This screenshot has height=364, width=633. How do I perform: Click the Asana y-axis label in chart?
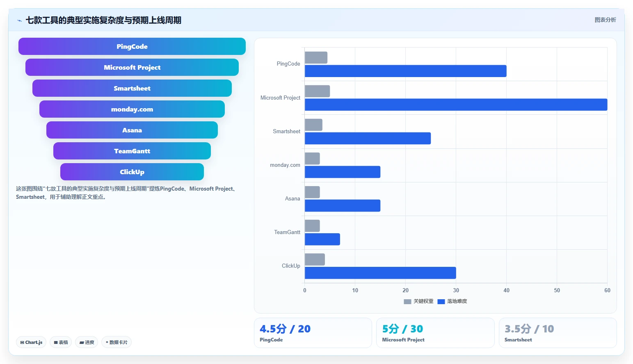pyautogui.click(x=293, y=199)
